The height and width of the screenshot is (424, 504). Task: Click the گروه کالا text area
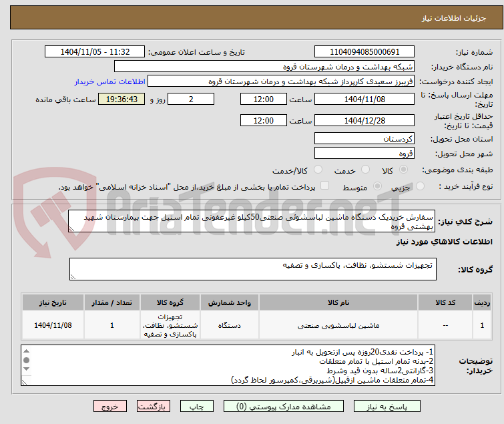(x=252, y=269)
